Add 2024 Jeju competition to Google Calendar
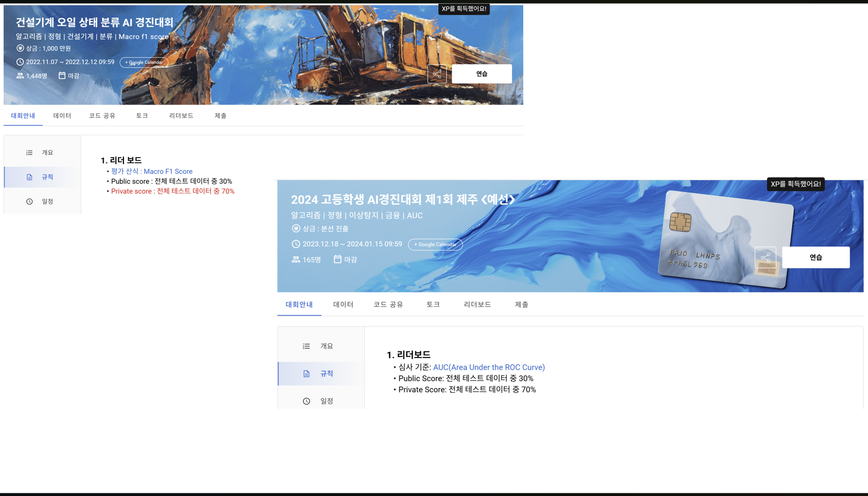 (x=435, y=244)
